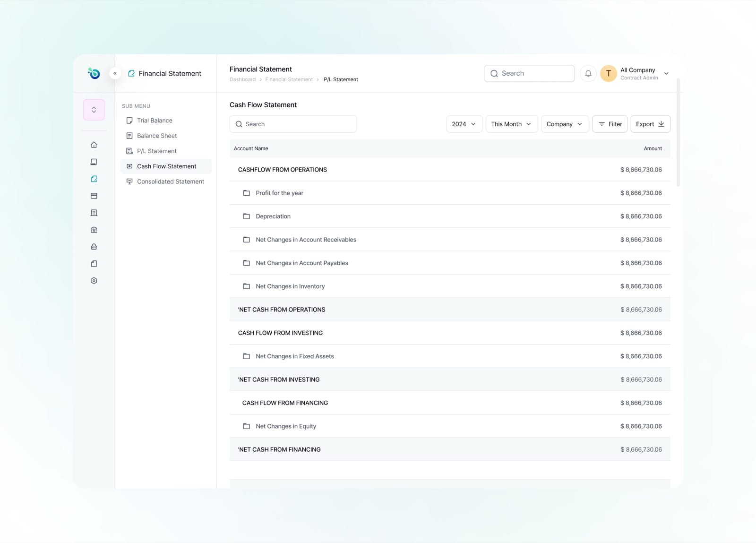
Task: Click the vertical scrollbar on the right
Action: click(679, 132)
